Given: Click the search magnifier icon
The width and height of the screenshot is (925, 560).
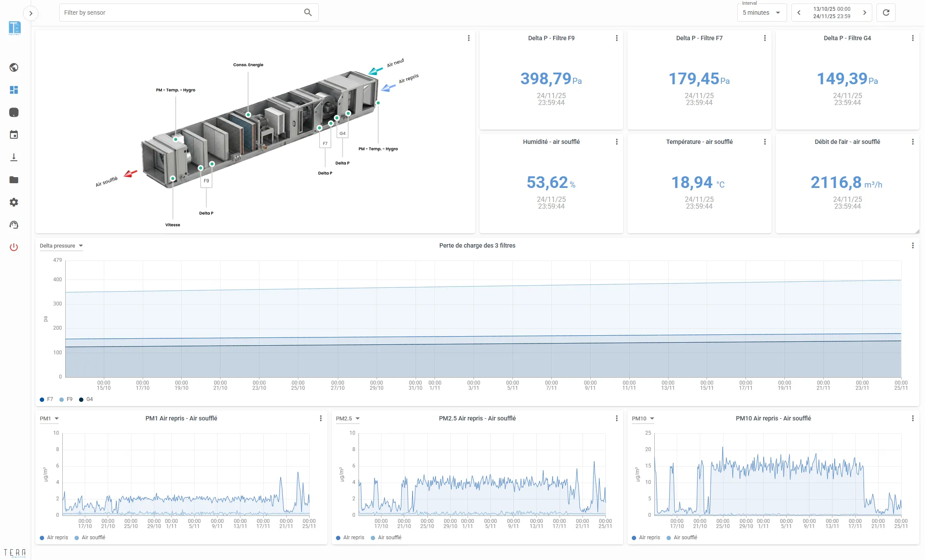Looking at the screenshot, I should coord(308,13).
